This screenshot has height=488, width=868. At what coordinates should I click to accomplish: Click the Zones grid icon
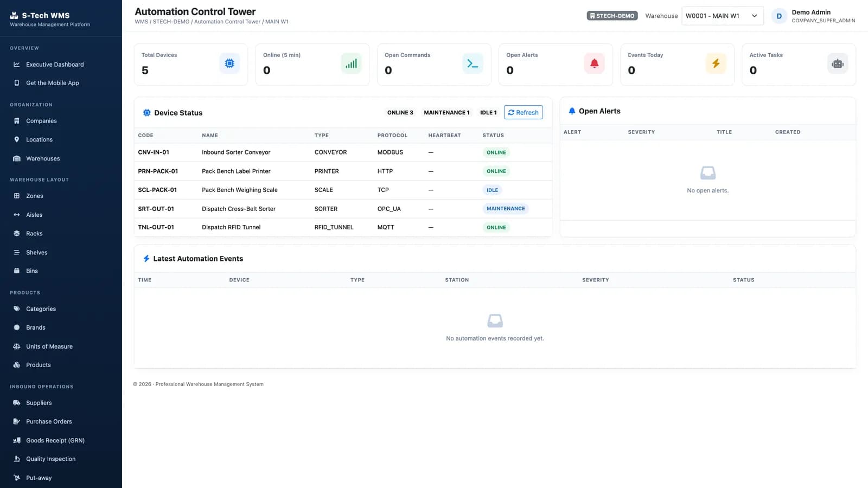click(x=17, y=196)
